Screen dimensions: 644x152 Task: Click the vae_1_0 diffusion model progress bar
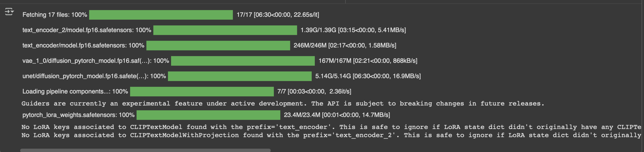coord(243,61)
